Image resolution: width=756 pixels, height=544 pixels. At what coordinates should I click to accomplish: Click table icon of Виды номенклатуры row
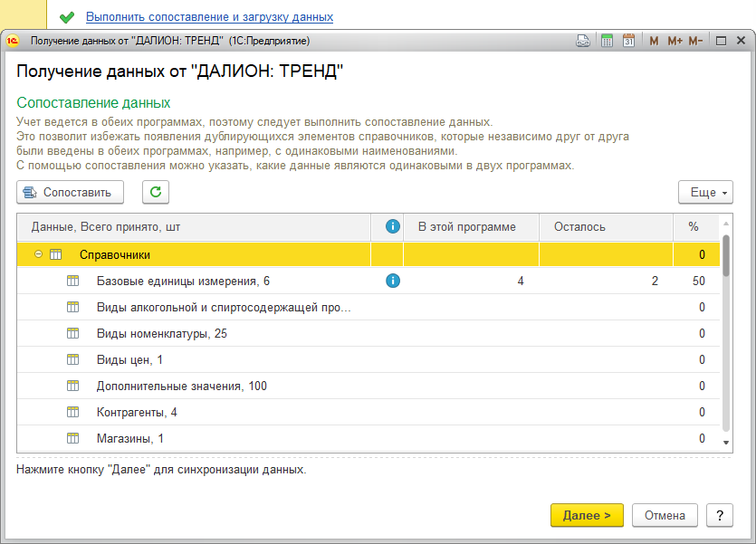(x=72, y=333)
